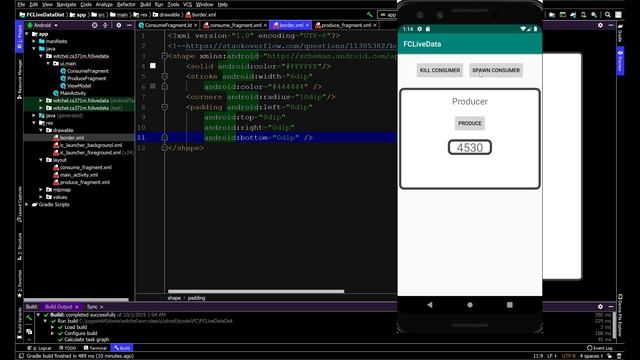Image resolution: width=640 pixels, height=360 pixels.
Task: Tap KILL CONSUMER button in emulator
Action: (x=440, y=70)
